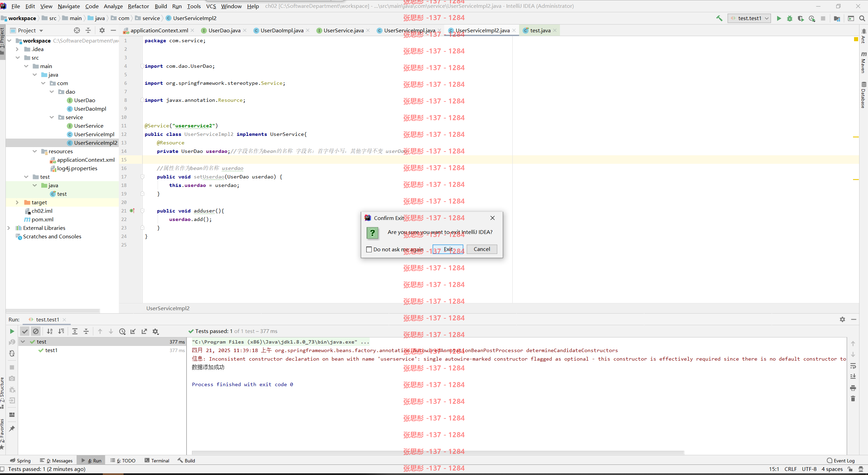Open the 6: TODO tool window
This screenshot has height=475, width=868.
(123, 461)
